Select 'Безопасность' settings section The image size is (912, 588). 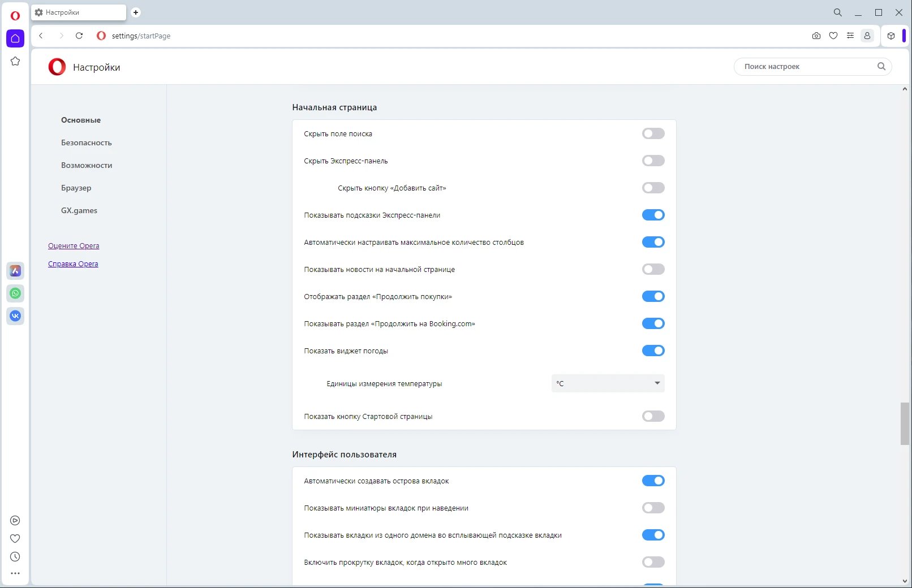click(x=87, y=142)
